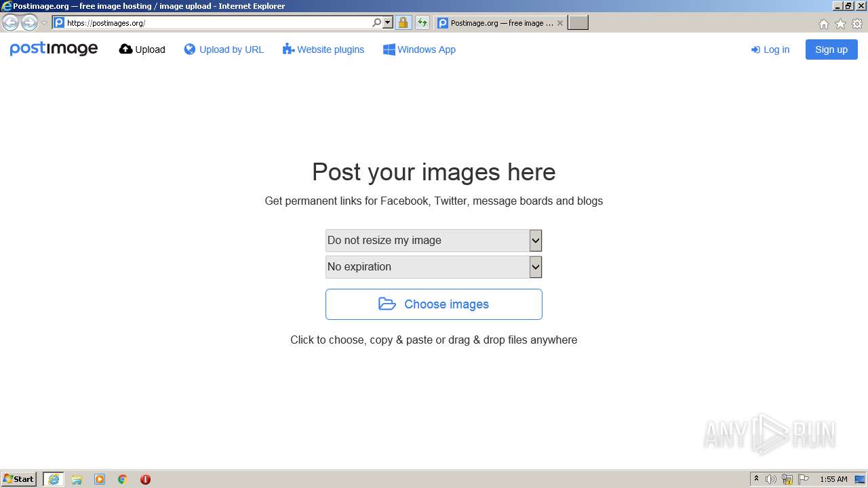Click the clock showing 1:55 AM

coord(833,479)
